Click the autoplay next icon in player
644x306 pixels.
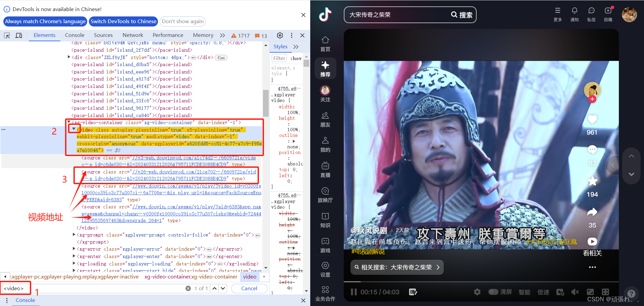coord(560,292)
